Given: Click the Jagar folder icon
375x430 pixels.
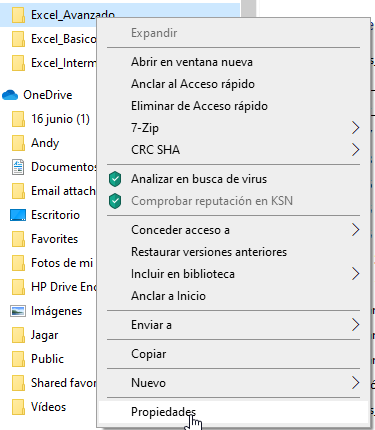Looking at the screenshot, I should tap(18, 335).
